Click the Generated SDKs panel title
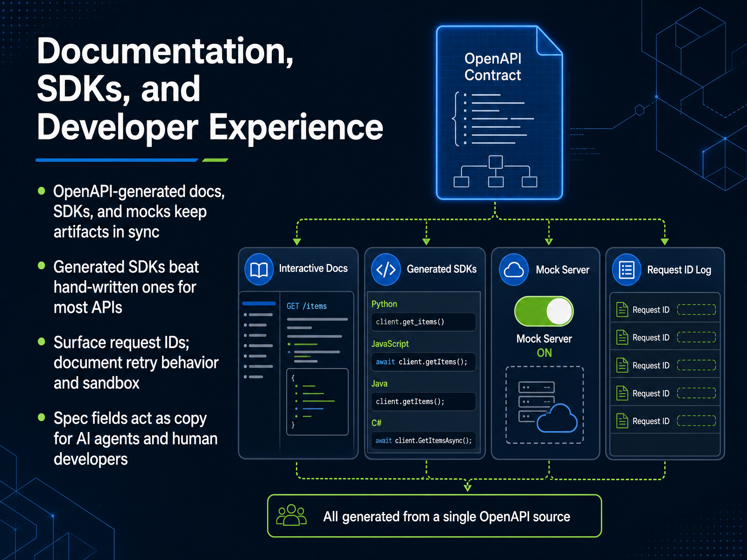 442,269
